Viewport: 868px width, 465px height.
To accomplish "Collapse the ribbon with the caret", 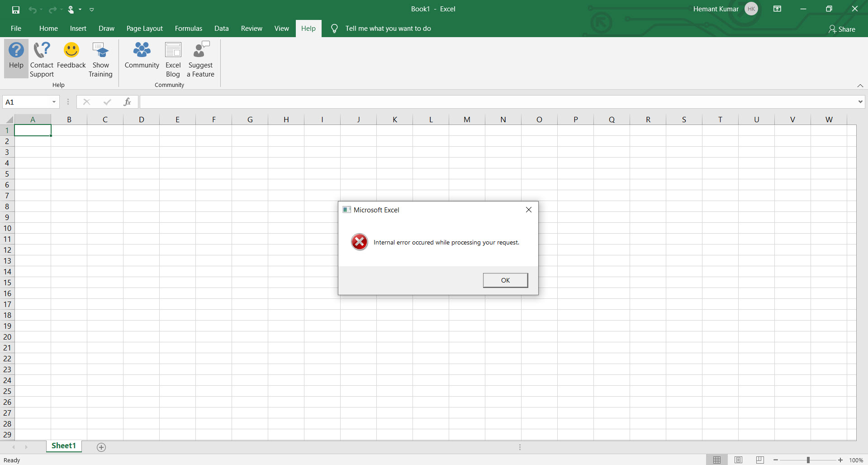I will coord(860,86).
